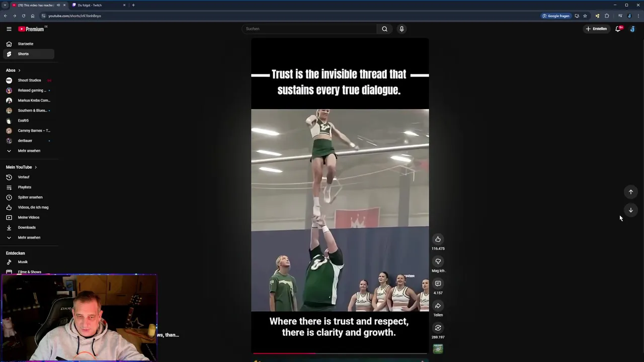Open the install app icon in address bar

pyautogui.click(x=577, y=16)
